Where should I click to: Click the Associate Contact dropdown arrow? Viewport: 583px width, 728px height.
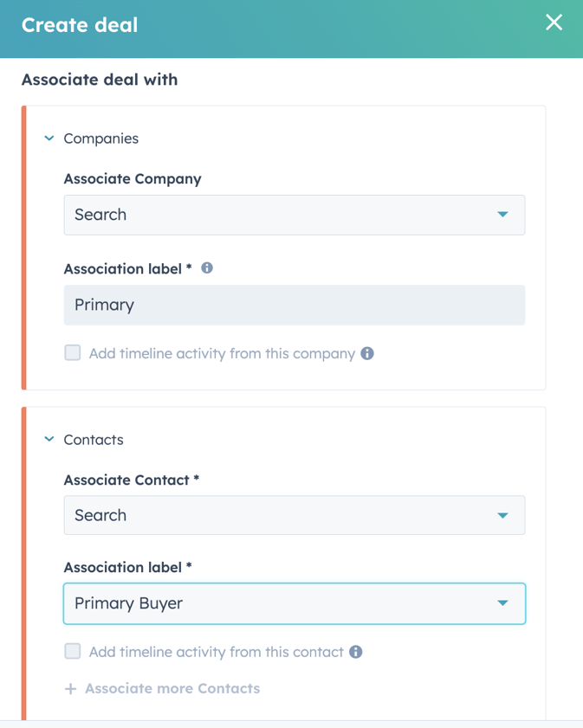click(502, 515)
